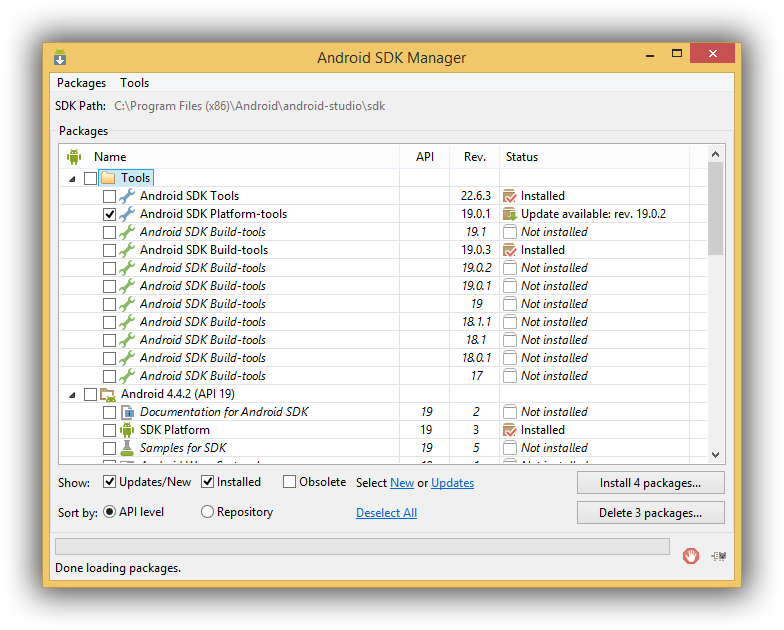
Task: Click Documentation for Android SDK icon
Action: [x=128, y=412]
